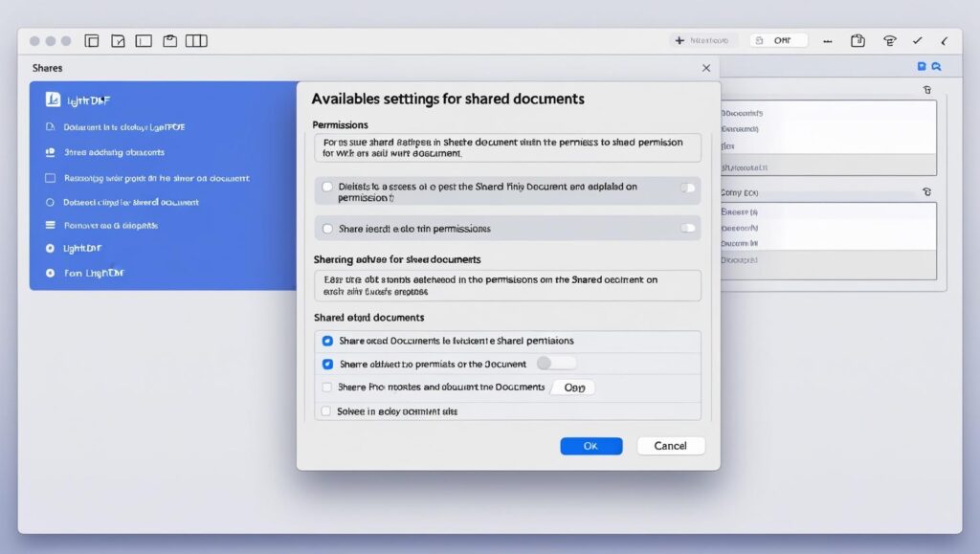Click the checkmark icon in top-right toolbar
Viewport: 980px width, 554px height.
coord(918,41)
